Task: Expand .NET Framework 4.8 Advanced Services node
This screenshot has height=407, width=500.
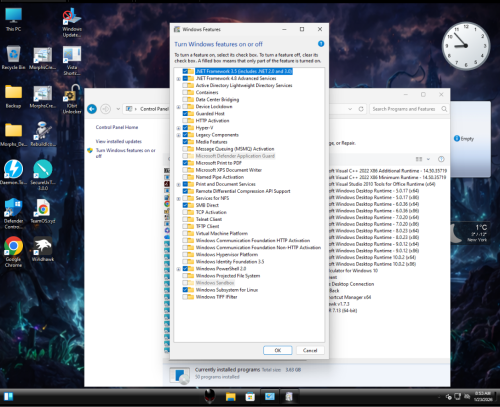Action: click(x=178, y=79)
